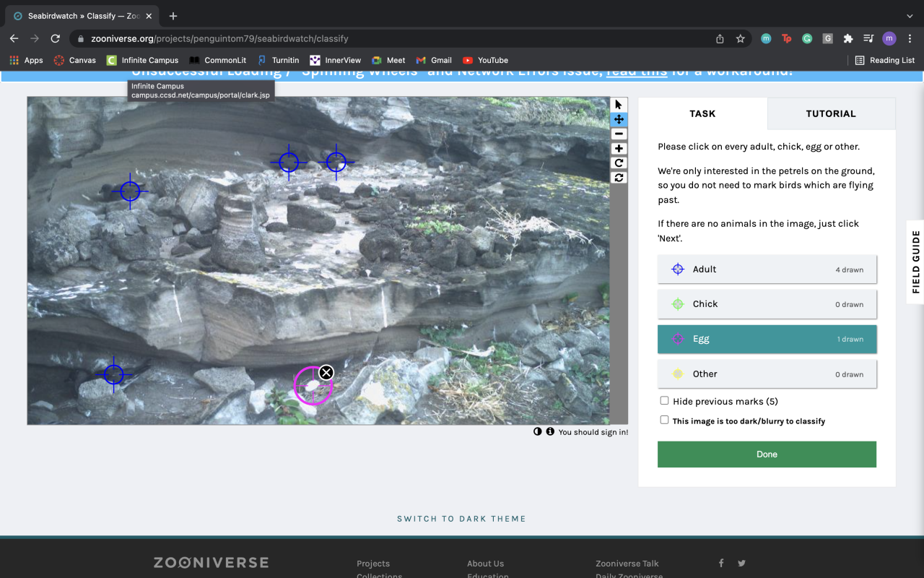
Task: Open the teal 'm' extension
Action: pyautogui.click(x=766, y=38)
